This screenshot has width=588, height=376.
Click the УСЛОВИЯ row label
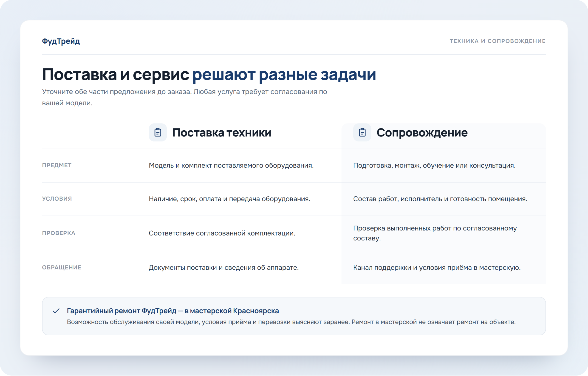[57, 199]
